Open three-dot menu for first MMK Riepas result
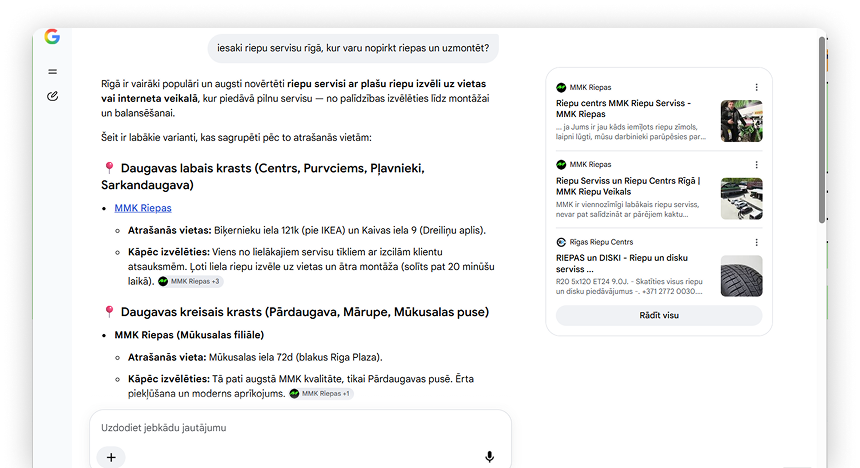This screenshot has width=860, height=468. click(756, 87)
